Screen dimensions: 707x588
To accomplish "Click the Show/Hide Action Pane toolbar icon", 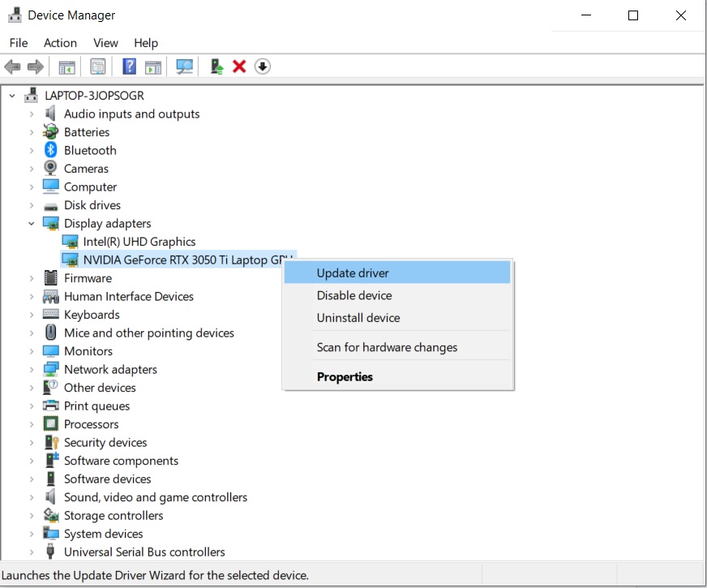I will point(153,67).
